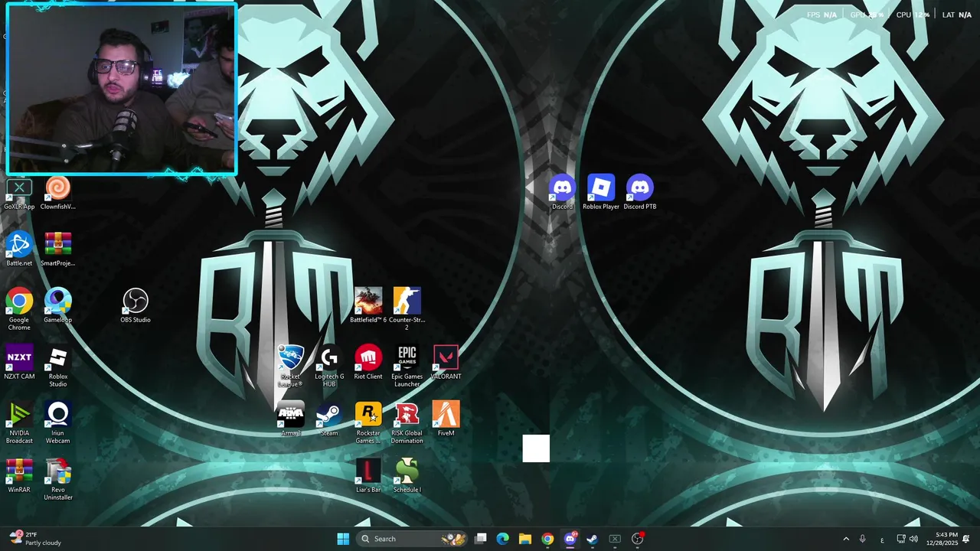
Task: Select the VALORANT desktop icon
Action: click(446, 363)
